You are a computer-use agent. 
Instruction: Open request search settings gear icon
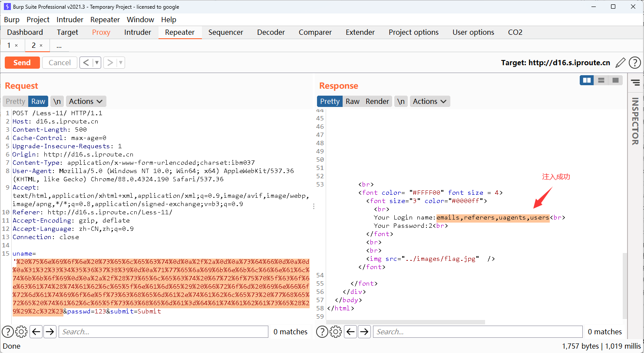(21, 332)
